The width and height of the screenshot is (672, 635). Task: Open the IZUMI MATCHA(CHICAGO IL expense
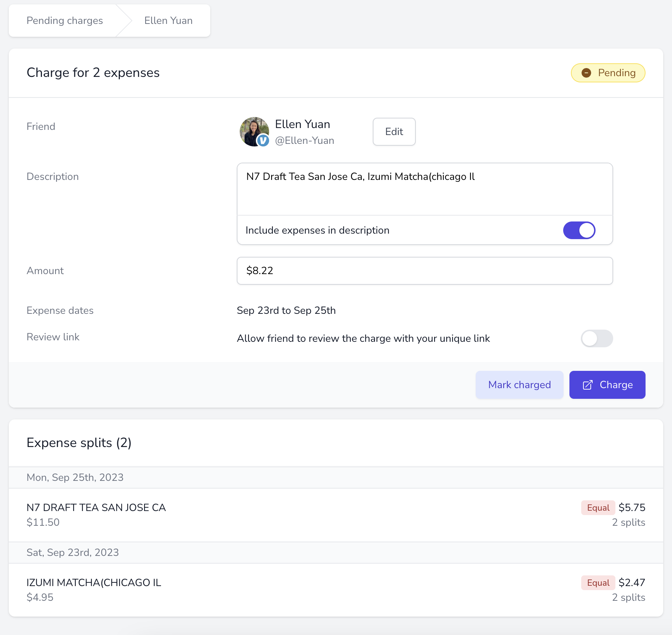pos(336,590)
